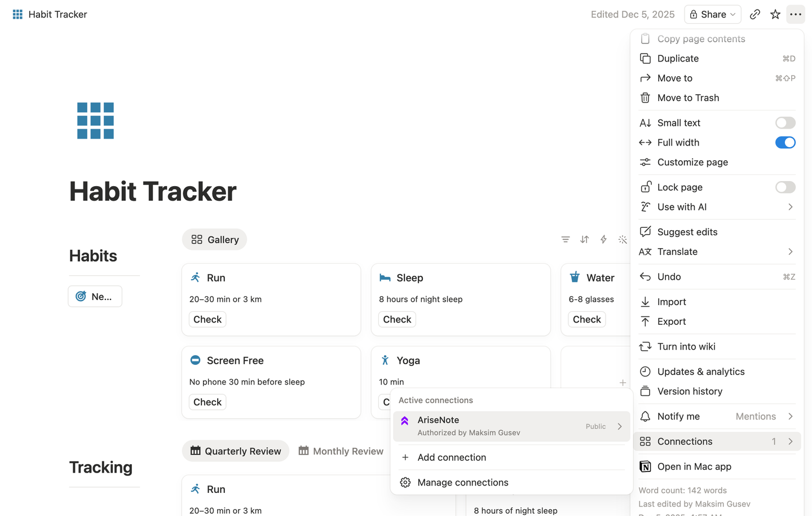This screenshot has height=516, width=812.
Task: Click the target icon in New habit button
Action: tap(81, 297)
